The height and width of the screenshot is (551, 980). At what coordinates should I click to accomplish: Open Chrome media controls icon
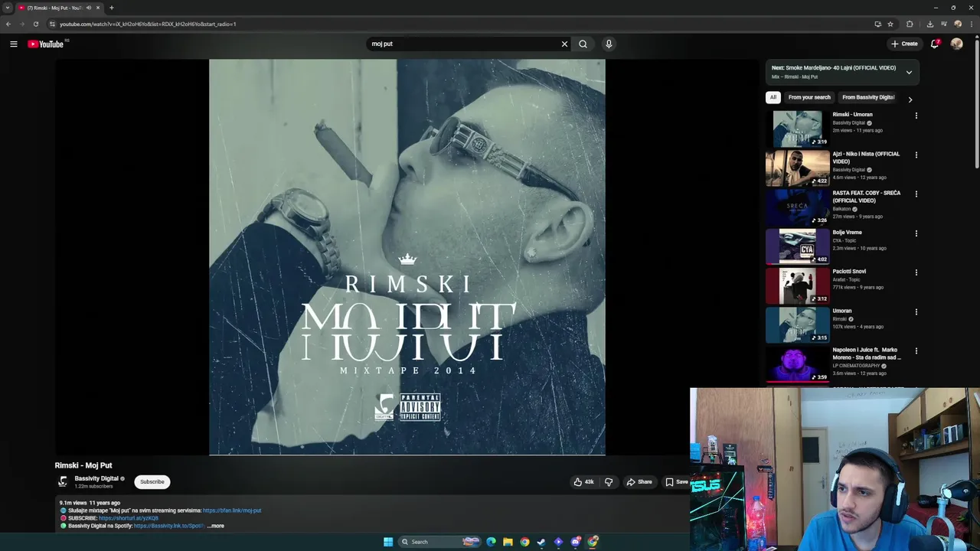tap(943, 24)
